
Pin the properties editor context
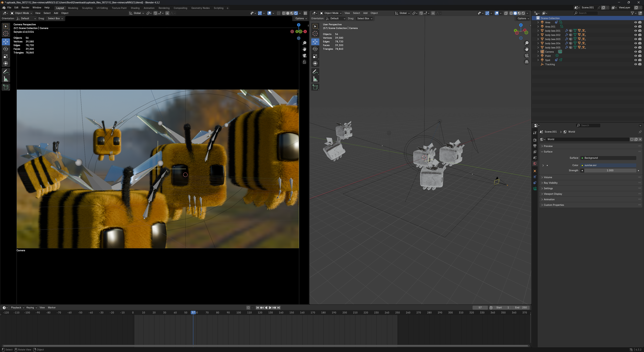pyautogui.click(x=640, y=132)
